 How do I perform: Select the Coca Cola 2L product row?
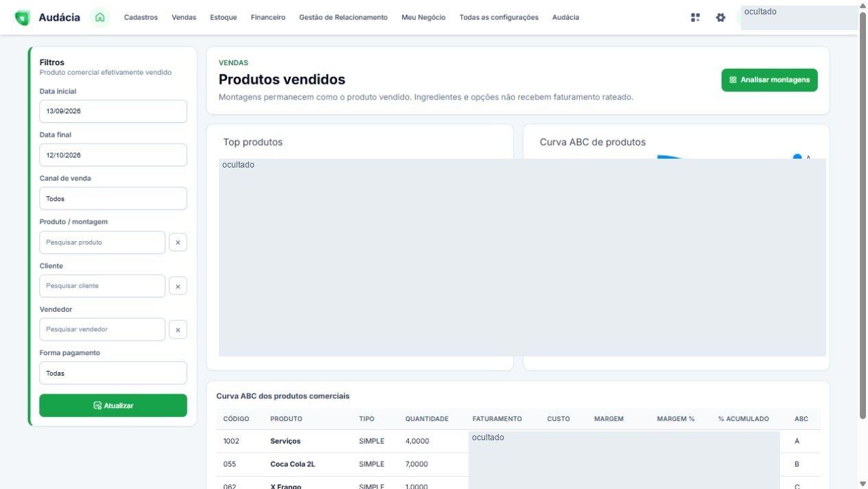tap(518, 464)
